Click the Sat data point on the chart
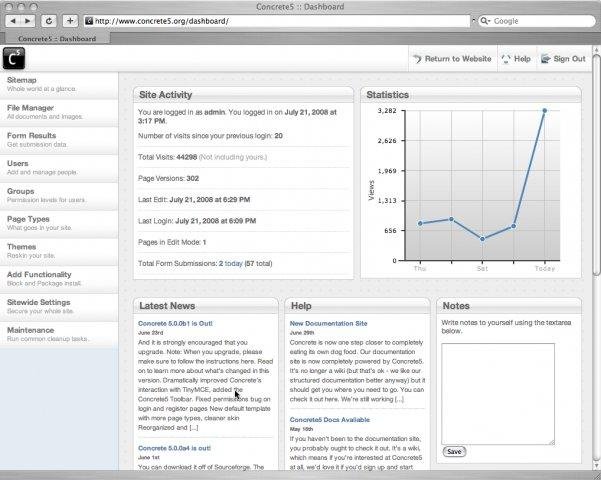 [x=483, y=239]
